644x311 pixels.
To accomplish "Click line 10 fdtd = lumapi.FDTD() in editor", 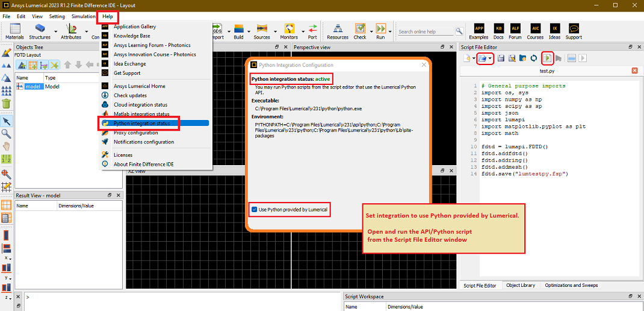I will (x=515, y=146).
